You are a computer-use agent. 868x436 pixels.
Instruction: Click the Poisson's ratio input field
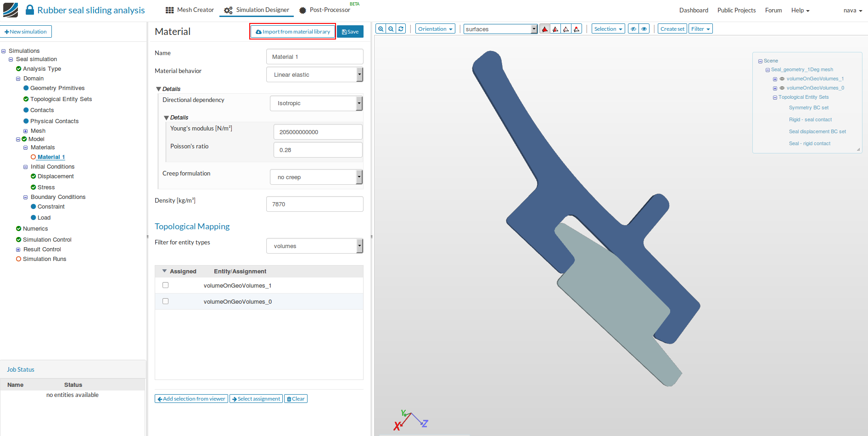318,150
